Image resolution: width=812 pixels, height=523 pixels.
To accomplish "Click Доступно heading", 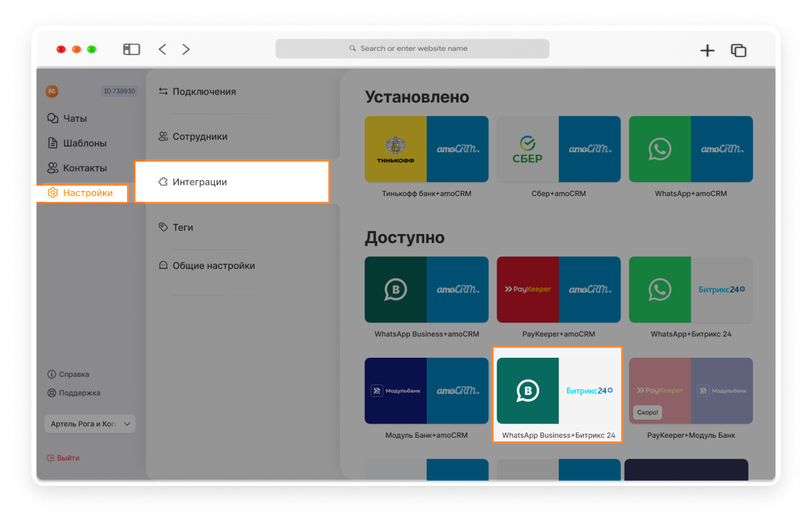I will click(x=405, y=237).
